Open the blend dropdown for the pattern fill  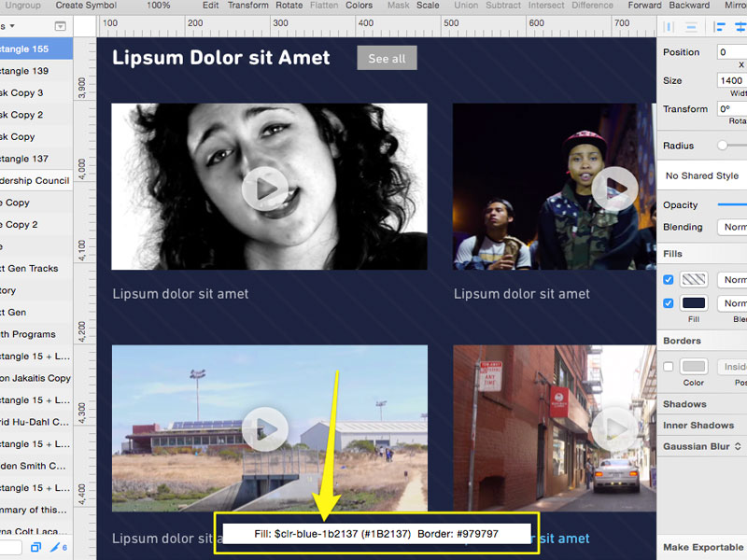[x=732, y=279]
